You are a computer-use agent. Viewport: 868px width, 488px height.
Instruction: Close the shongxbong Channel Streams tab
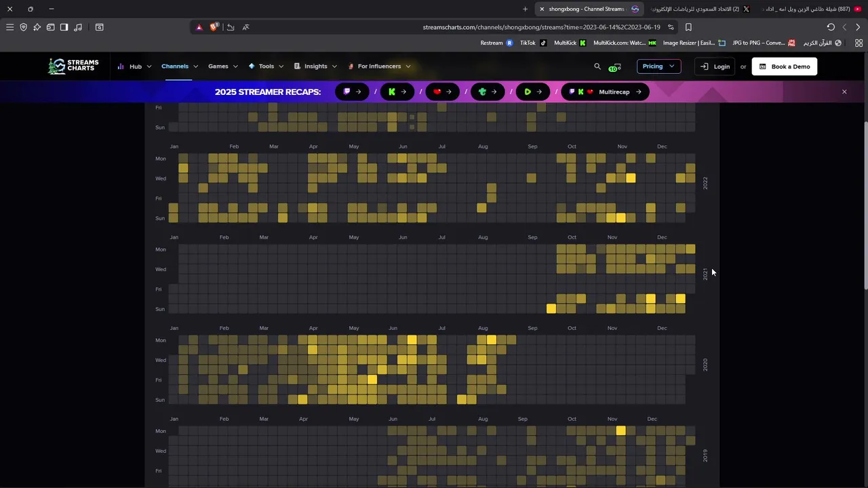(542, 9)
